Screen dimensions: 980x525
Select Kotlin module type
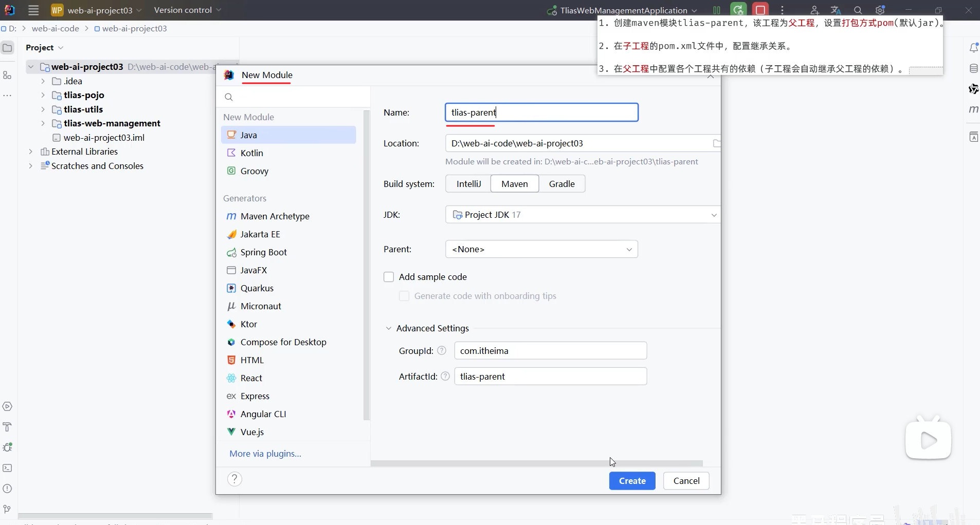(288, 153)
